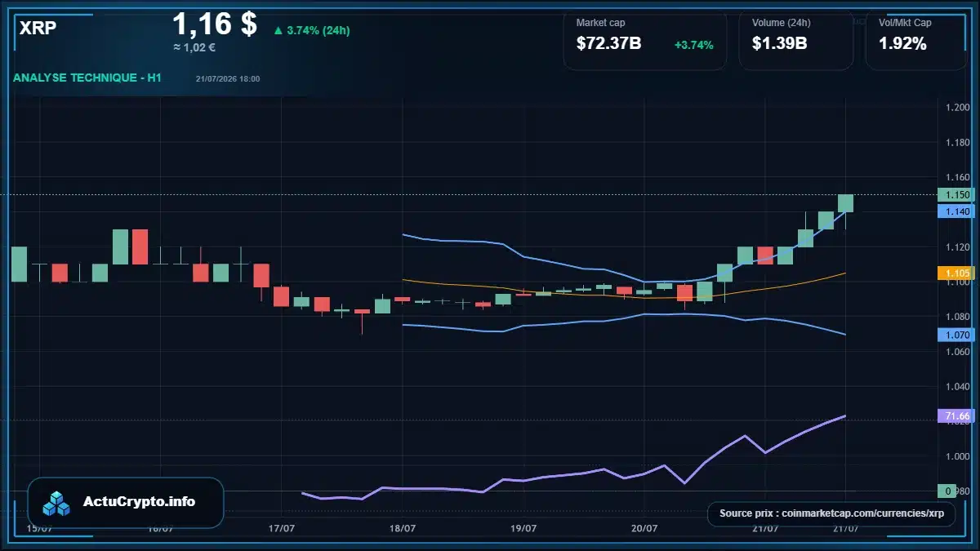This screenshot has width=980, height=551.
Task: Click the 1.160 price axis label
Action: [x=957, y=177]
